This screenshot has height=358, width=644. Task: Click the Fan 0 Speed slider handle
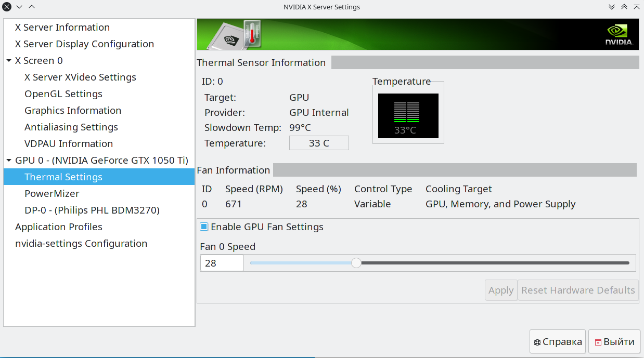coord(356,263)
